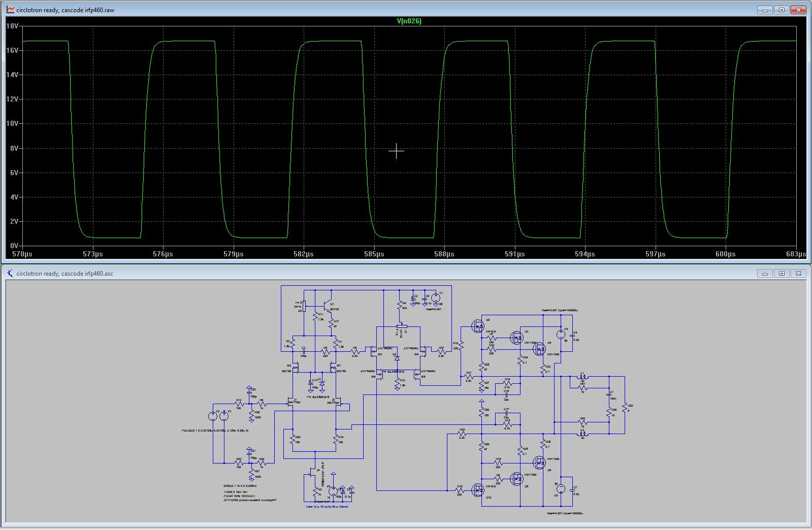Select MOSFET M3 symbol

(374, 350)
